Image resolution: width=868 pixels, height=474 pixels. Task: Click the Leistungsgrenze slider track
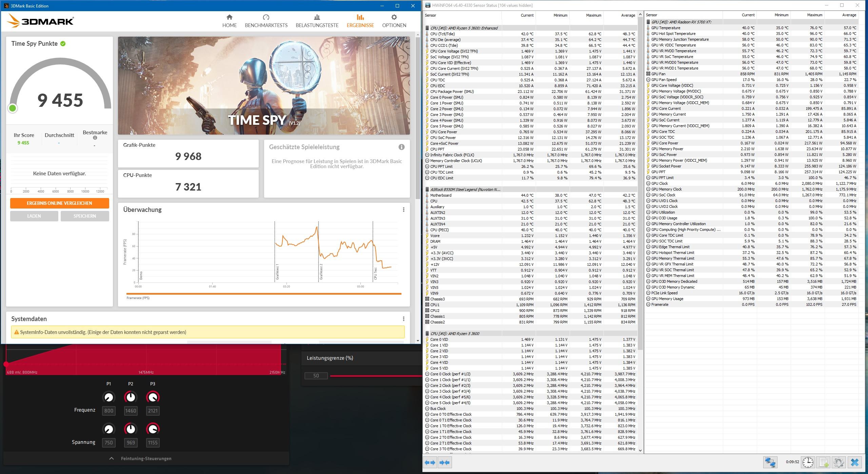pyautogui.click(x=376, y=376)
